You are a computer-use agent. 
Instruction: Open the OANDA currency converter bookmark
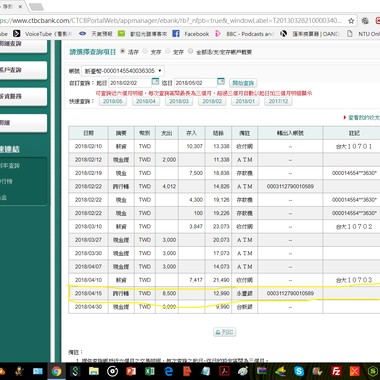[310, 34]
